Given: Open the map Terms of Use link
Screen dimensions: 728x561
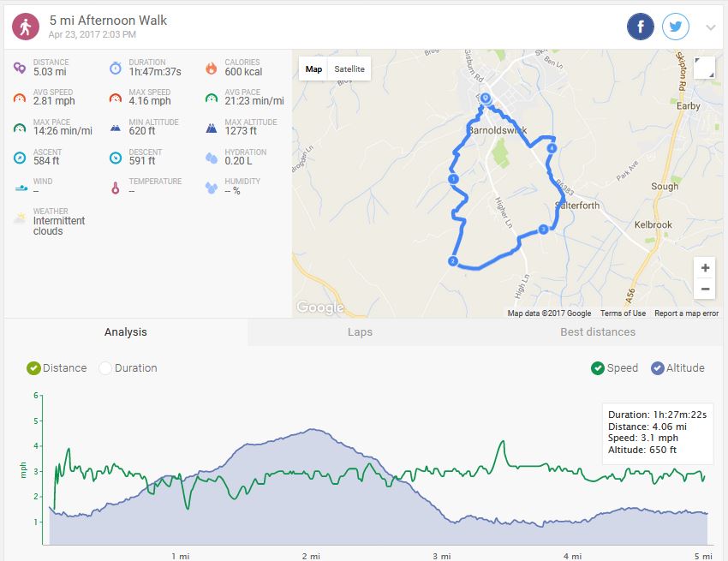Looking at the screenshot, I should (623, 313).
